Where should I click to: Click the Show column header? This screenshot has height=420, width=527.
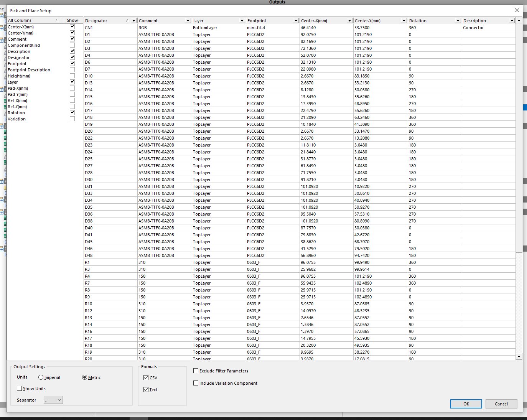72,20
